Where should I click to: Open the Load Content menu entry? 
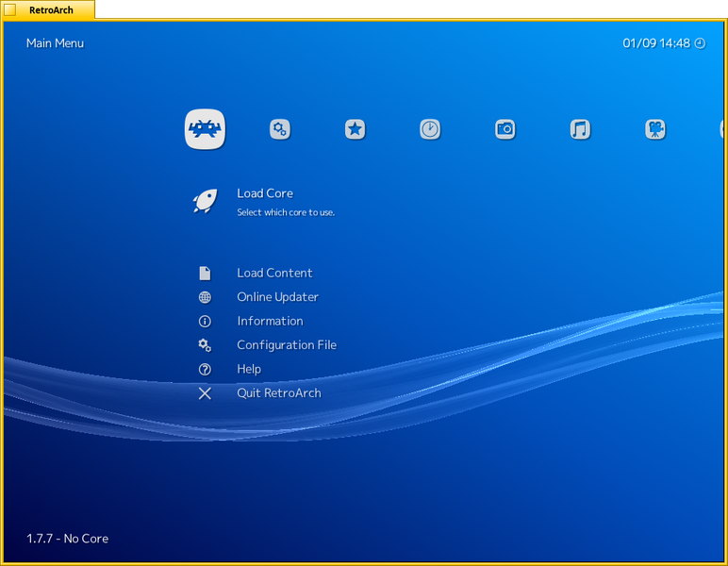[x=274, y=273]
